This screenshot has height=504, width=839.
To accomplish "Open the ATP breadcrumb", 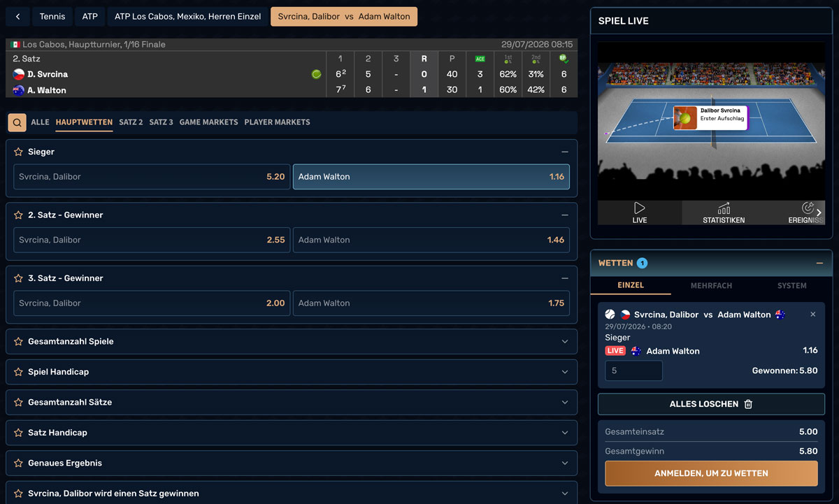I will pos(90,16).
